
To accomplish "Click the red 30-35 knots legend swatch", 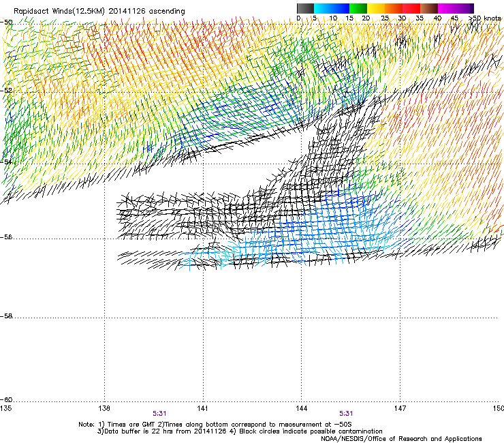I will click(x=411, y=8).
